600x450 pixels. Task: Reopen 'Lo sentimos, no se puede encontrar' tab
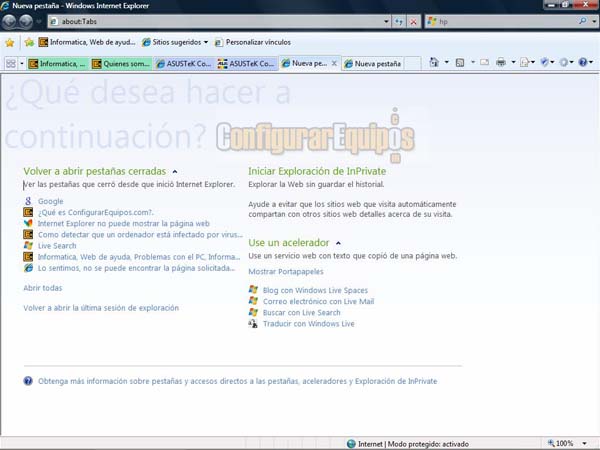click(136, 268)
